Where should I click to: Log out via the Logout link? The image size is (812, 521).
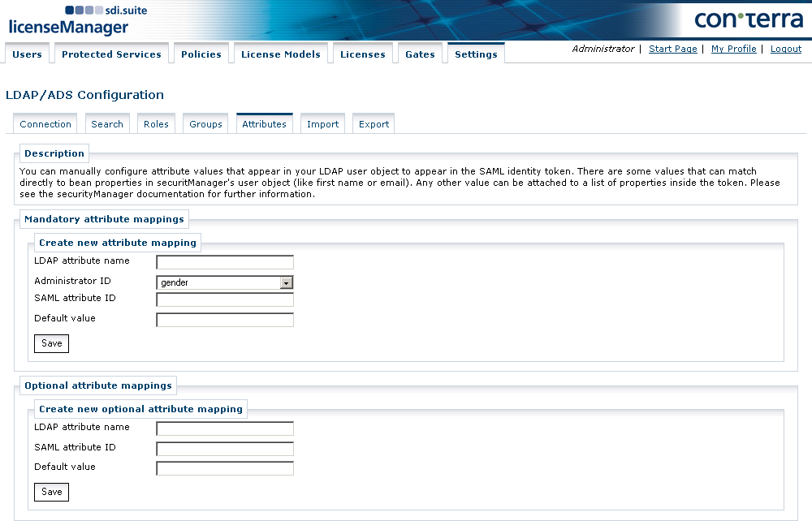(x=785, y=49)
